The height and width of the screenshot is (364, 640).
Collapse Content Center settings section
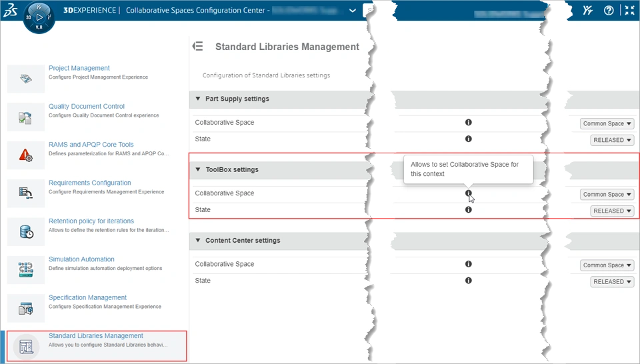click(198, 241)
